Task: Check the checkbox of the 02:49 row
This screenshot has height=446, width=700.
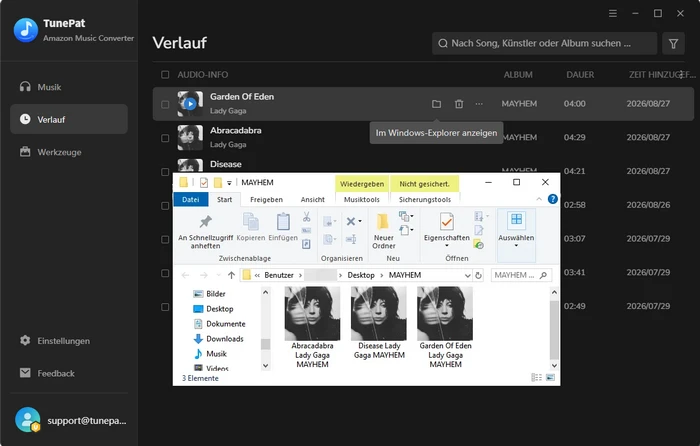Action: (x=165, y=307)
